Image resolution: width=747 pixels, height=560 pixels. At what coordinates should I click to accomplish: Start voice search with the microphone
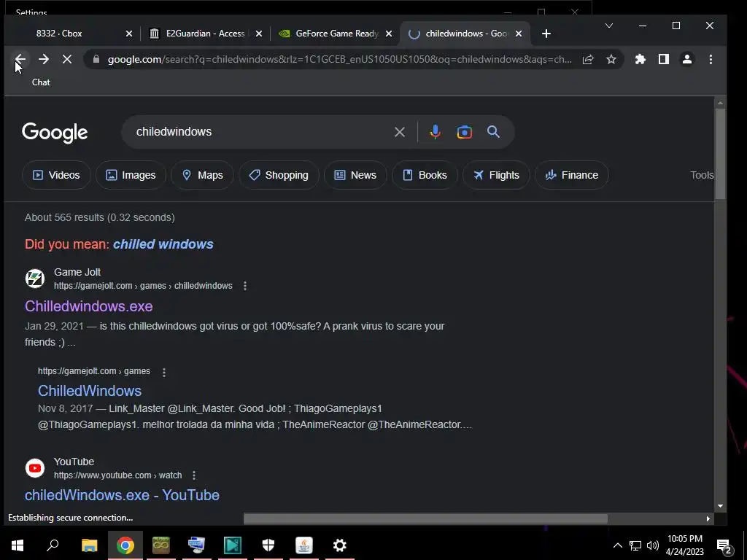coord(435,132)
